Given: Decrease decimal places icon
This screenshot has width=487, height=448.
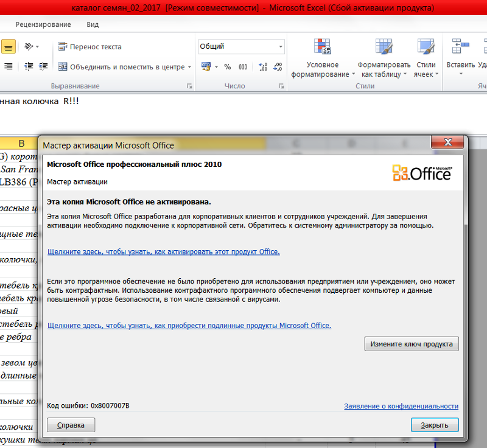Looking at the screenshot, I should tap(278, 67).
